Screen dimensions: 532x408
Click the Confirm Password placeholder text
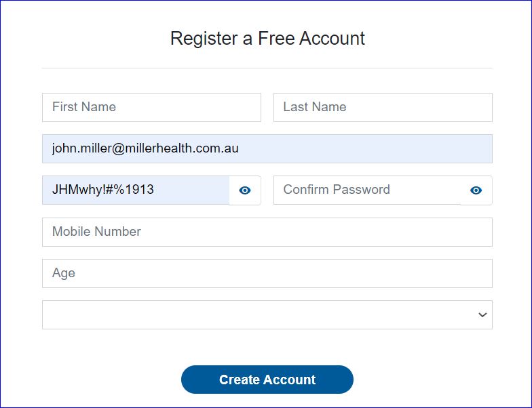(x=337, y=190)
